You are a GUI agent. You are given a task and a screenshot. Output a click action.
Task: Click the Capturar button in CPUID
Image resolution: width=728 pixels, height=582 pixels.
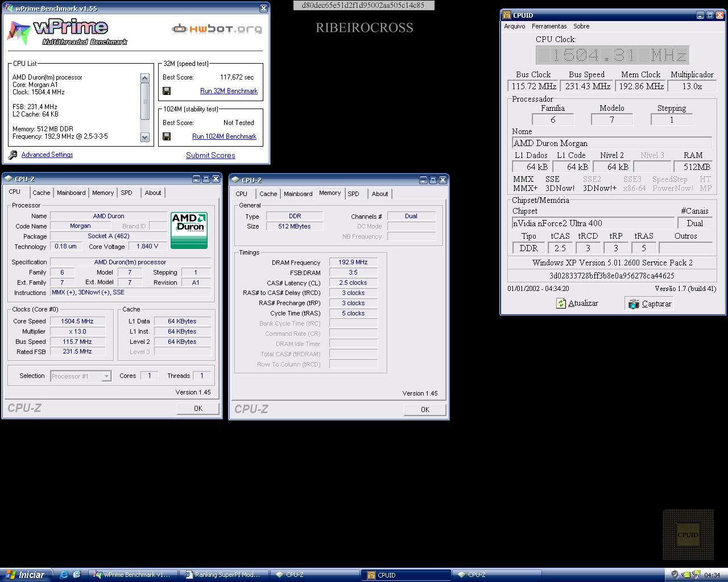[x=650, y=304]
